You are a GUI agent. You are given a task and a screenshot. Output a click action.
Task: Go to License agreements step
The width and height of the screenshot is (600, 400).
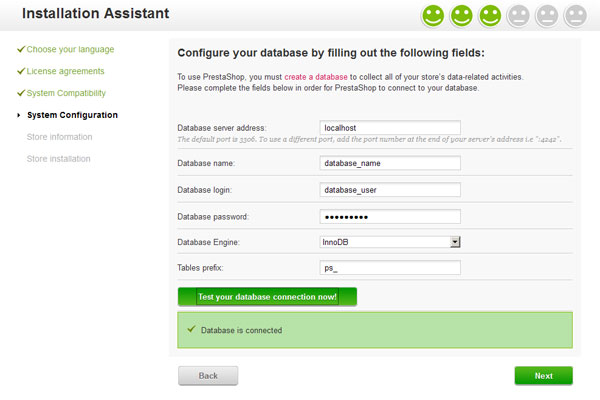pyautogui.click(x=65, y=71)
